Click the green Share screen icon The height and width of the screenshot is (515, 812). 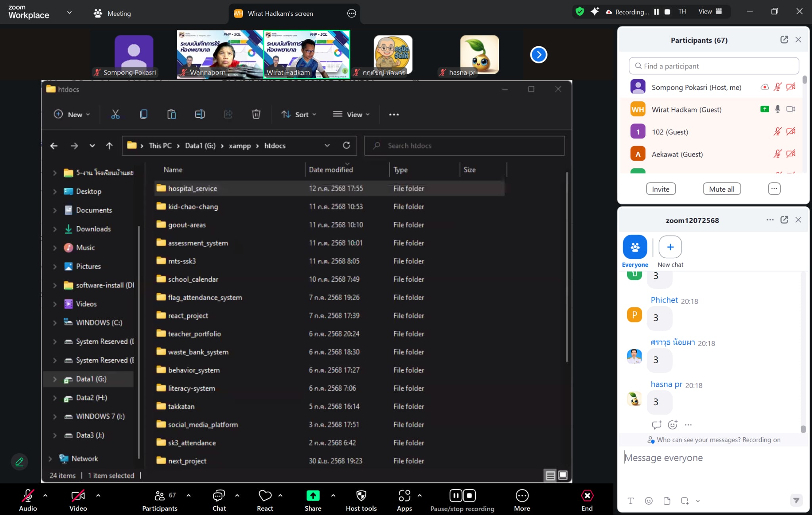313,496
